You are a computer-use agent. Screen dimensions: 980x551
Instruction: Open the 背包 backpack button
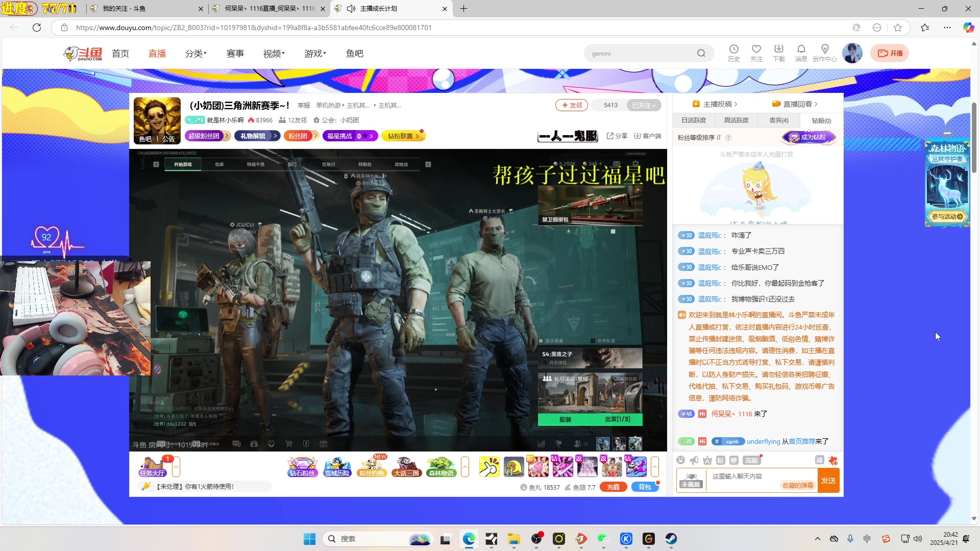645,487
